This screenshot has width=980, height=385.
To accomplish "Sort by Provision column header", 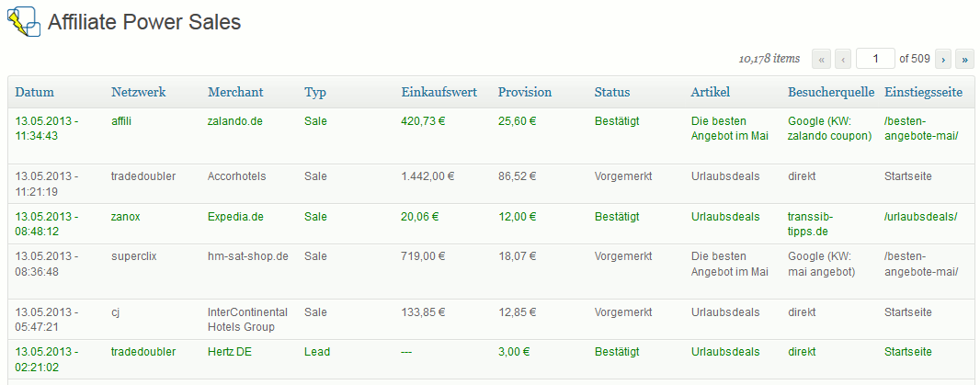I will coord(524,92).
